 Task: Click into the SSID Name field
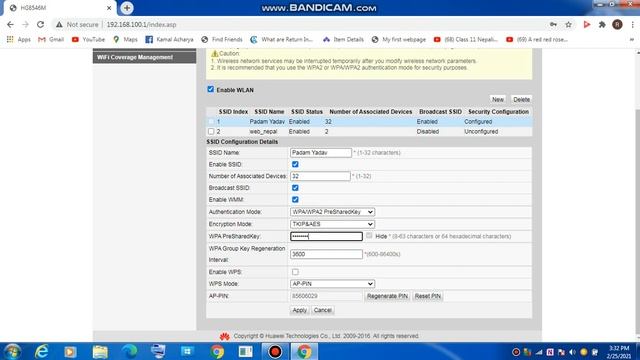pyautogui.click(x=321, y=152)
